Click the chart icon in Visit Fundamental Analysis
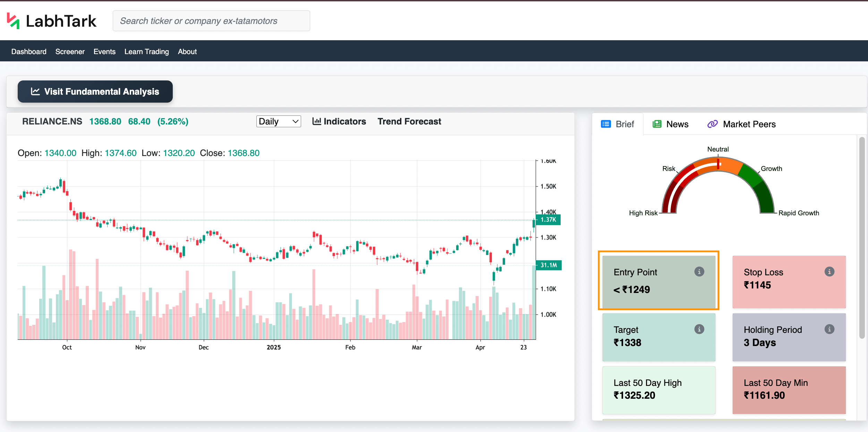868x432 pixels. tap(35, 92)
